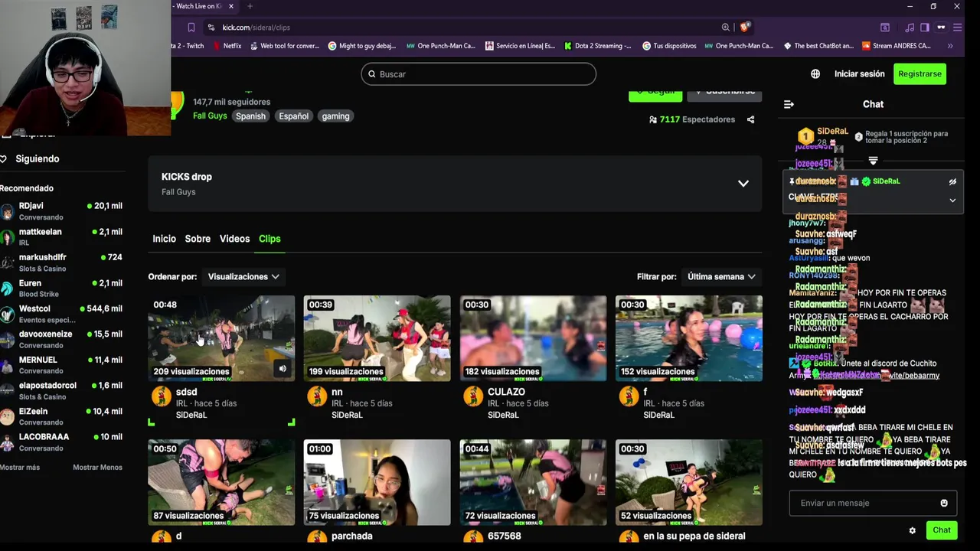
Task: Open mattkeelan recommended channel
Action: click(x=62, y=237)
